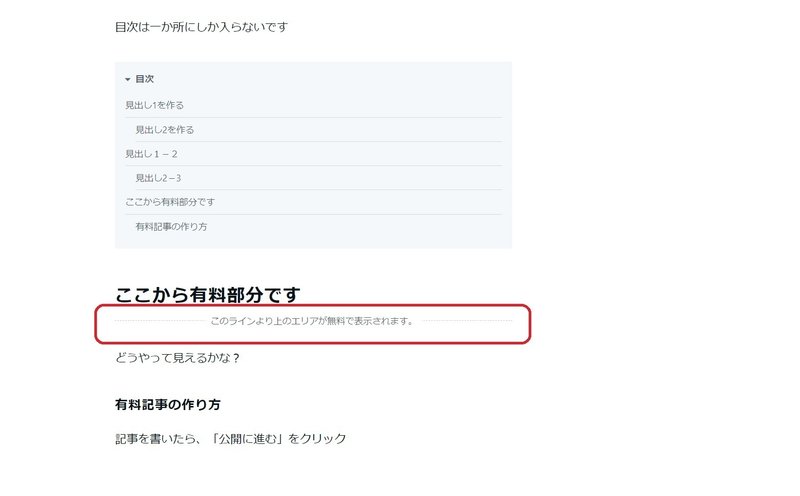Select the 見出し2－3 contents entry
This screenshot has width=800, height=496.
(158, 178)
